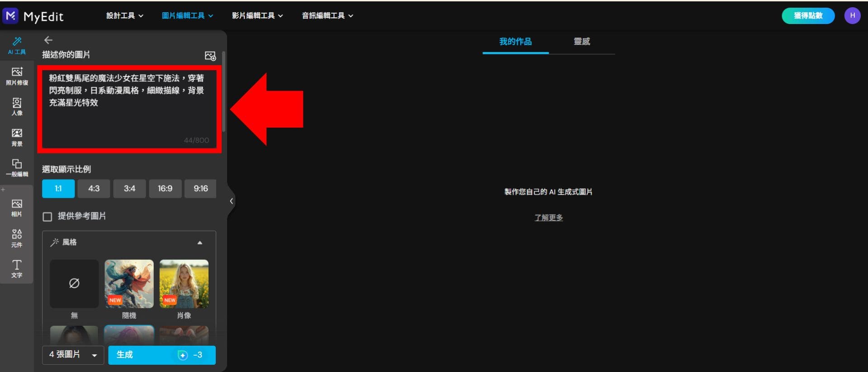Choose the 9:16 aspect ratio
The height and width of the screenshot is (372, 868).
(x=200, y=189)
